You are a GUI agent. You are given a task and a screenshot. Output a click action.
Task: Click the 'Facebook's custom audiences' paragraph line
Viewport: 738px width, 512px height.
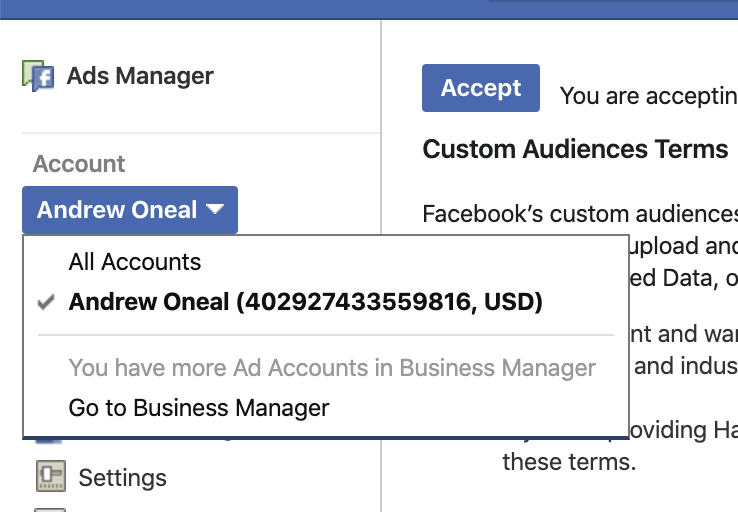[580, 214]
